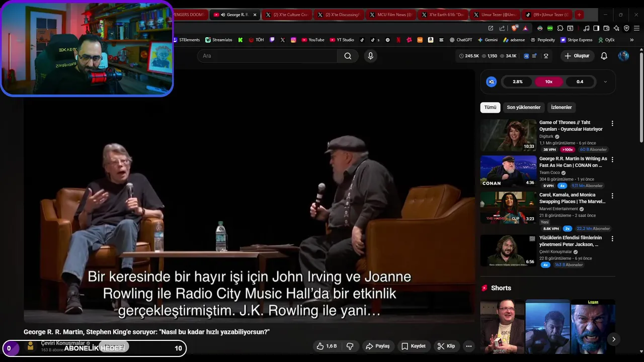Open the YouTube account avatar menu
Image resolution: width=644 pixels, height=362 pixels.
coord(623,56)
